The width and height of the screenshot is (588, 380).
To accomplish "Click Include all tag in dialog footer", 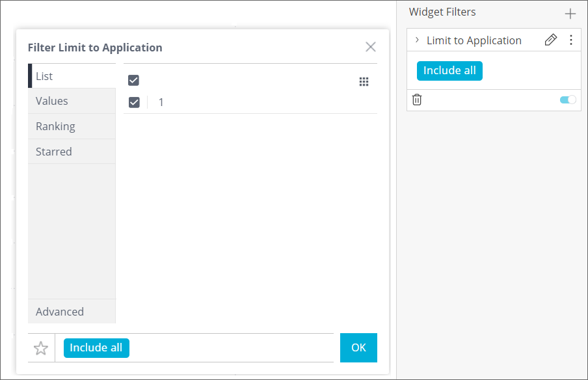I will [x=96, y=348].
